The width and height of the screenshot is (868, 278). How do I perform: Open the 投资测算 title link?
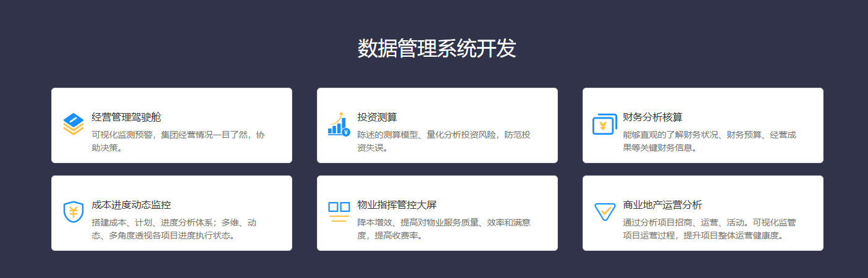coord(377,117)
